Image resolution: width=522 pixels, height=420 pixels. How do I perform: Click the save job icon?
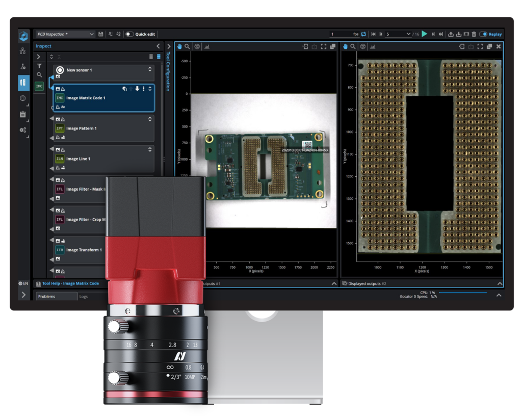pos(101,34)
